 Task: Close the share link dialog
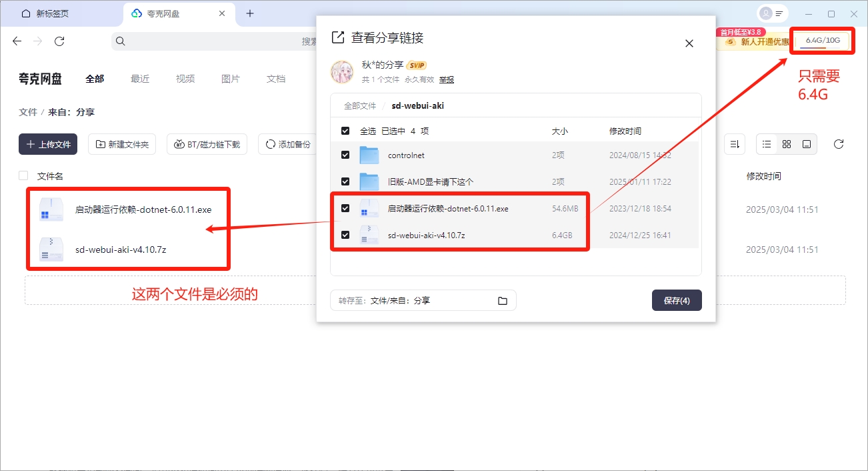(x=689, y=43)
